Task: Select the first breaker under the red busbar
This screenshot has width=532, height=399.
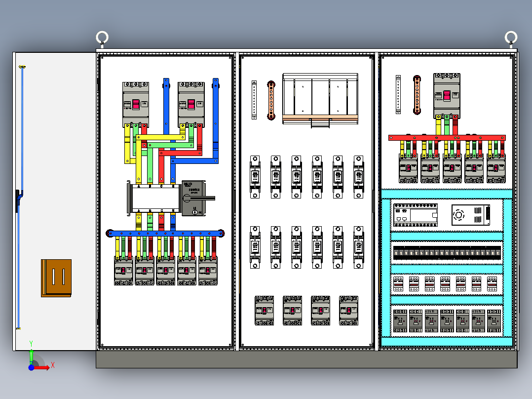Action: click(x=409, y=168)
